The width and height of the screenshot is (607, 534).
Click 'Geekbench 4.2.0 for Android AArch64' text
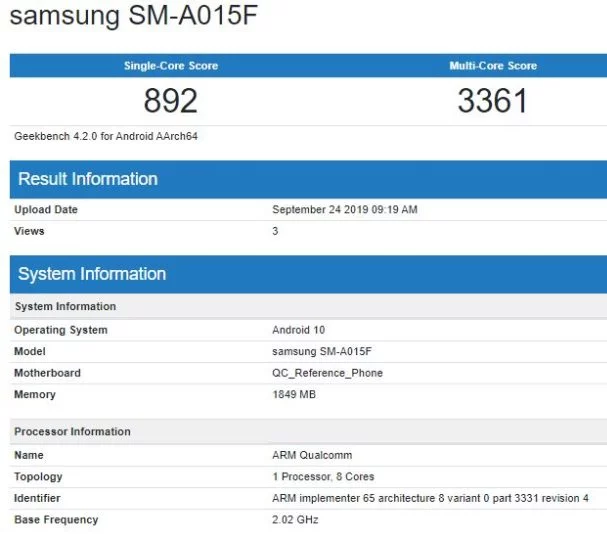click(106, 136)
